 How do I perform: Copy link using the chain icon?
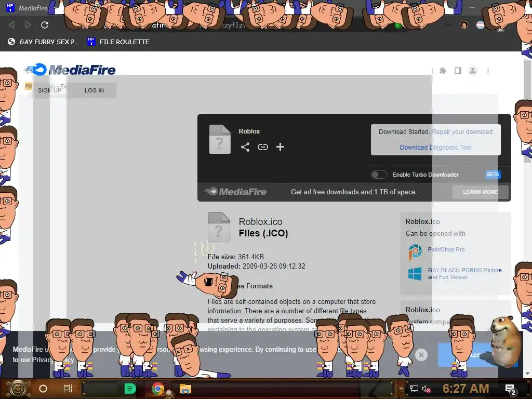pyautogui.click(x=262, y=147)
